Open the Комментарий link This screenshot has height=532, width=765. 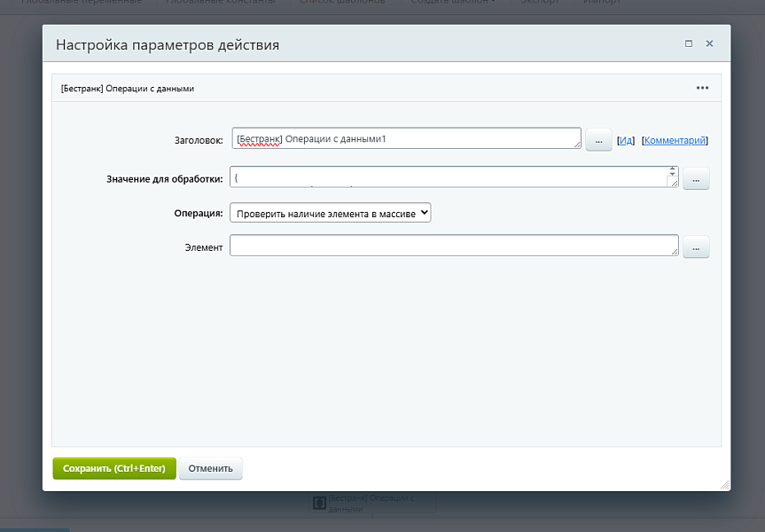[x=675, y=140]
